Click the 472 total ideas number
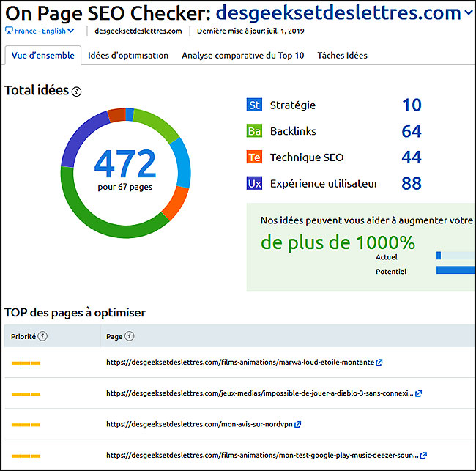 [x=125, y=163]
